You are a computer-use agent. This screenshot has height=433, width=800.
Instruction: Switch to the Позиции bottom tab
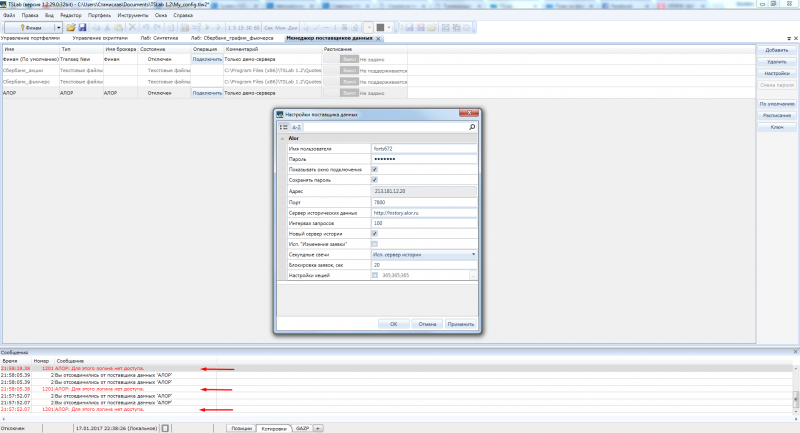tap(241, 428)
